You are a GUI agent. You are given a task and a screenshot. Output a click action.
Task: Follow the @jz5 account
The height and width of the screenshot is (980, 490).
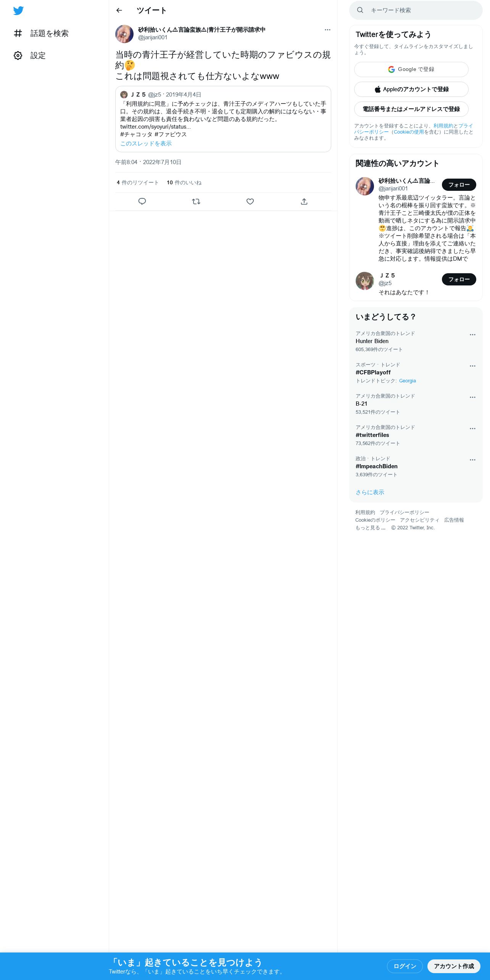click(x=459, y=279)
